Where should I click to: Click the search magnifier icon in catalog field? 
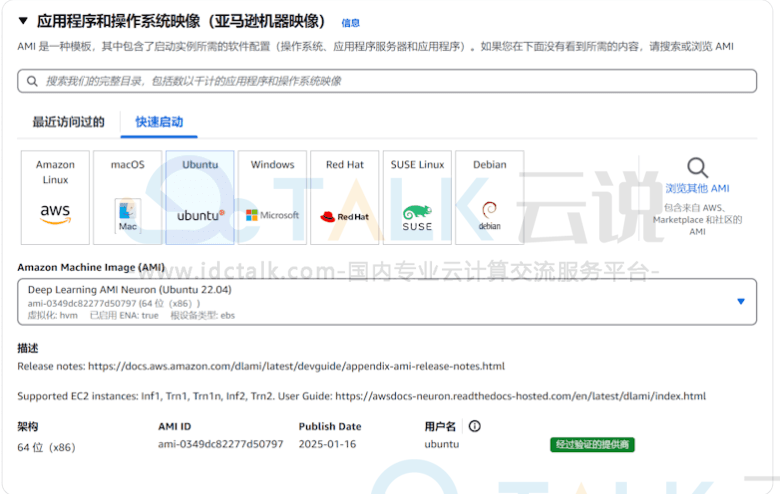[32, 81]
